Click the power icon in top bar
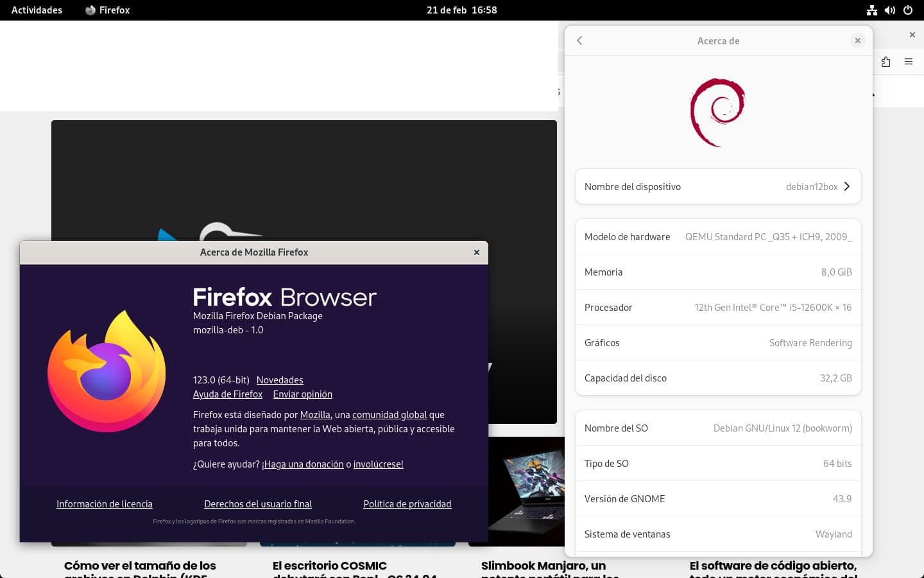Viewport: 924px width, 578px height. coord(907,10)
